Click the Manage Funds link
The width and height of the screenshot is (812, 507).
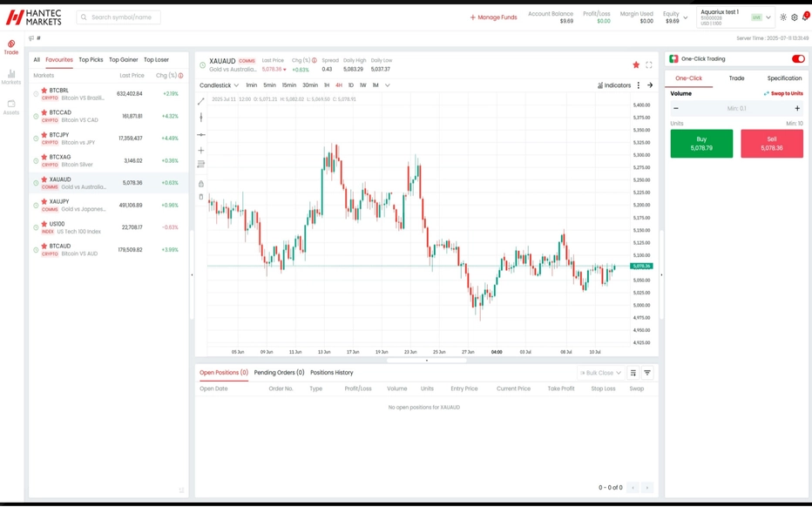(493, 17)
